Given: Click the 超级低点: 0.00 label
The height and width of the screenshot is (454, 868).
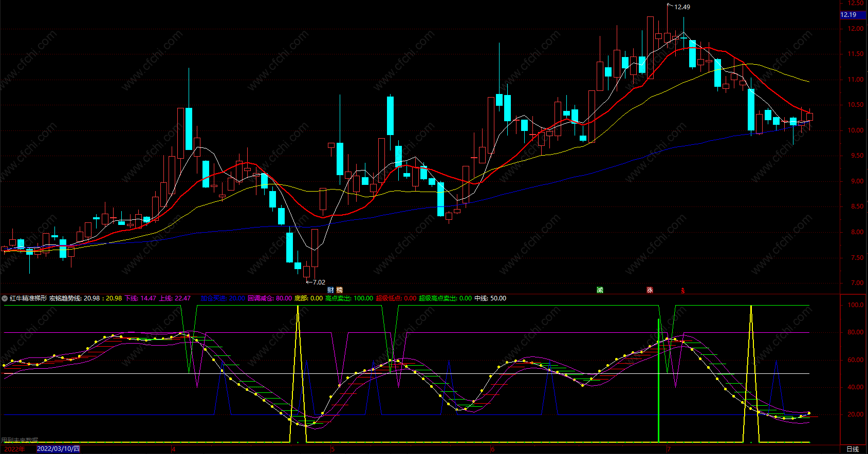Looking at the screenshot, I should click(x=396, y=298).
